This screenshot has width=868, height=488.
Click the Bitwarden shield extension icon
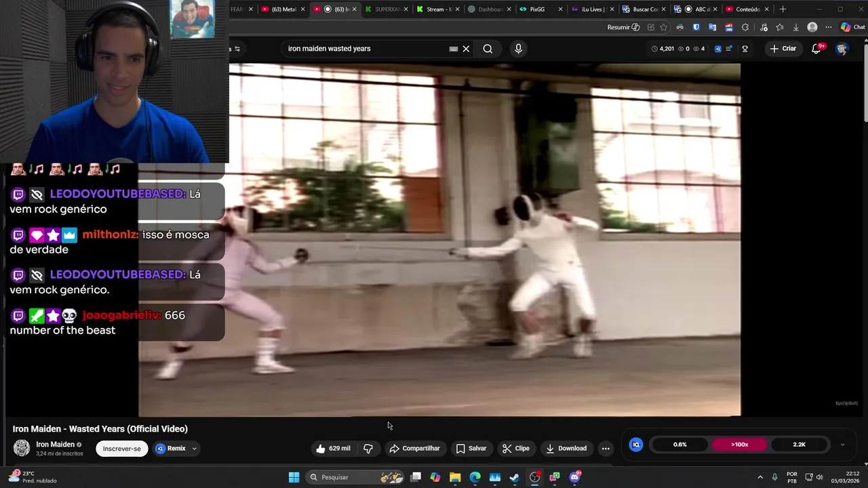[x=696, y=27]
